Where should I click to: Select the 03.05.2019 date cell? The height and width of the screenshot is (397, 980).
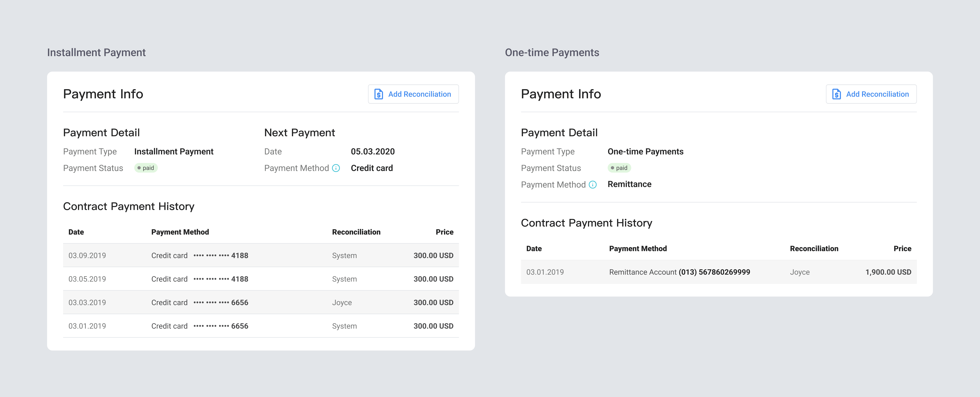pos(87,279)
